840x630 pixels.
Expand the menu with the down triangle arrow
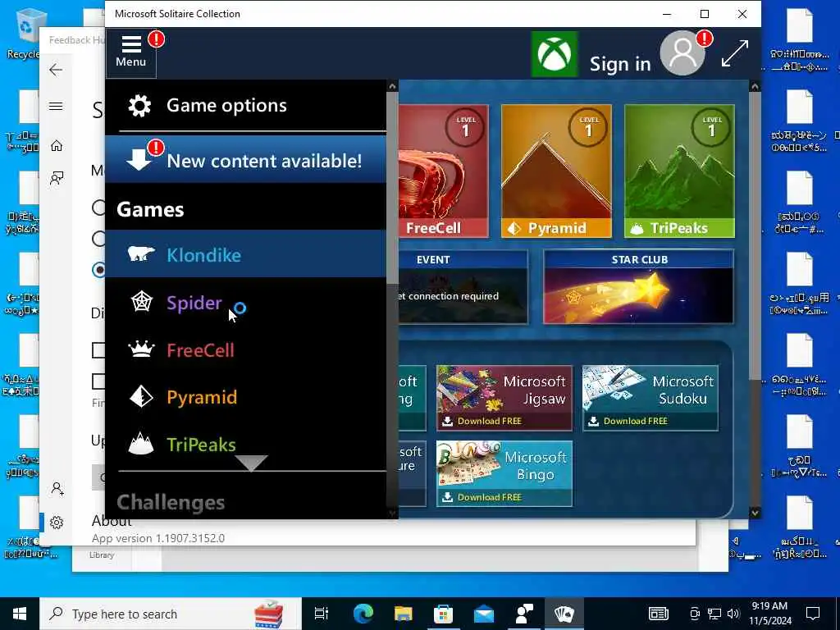click(251, 463)
